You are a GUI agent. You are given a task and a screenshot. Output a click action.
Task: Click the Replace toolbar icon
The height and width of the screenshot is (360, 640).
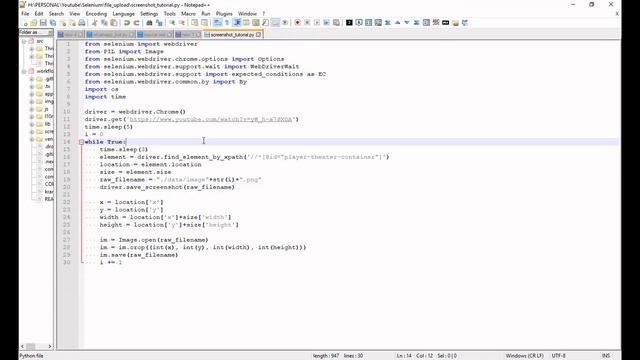tap(159, 23)
